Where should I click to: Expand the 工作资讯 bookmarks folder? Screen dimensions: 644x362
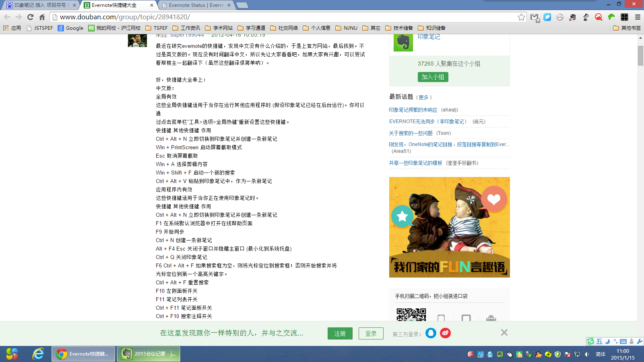click(186, 28)
